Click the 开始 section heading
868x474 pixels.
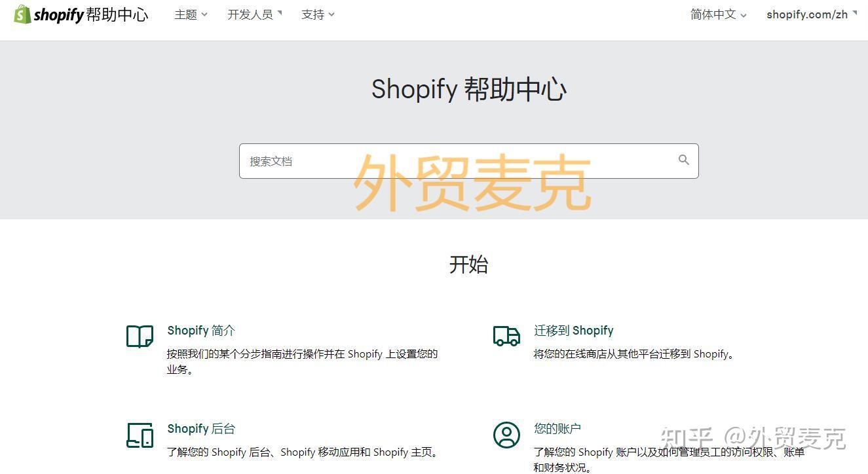coord(468,264)
